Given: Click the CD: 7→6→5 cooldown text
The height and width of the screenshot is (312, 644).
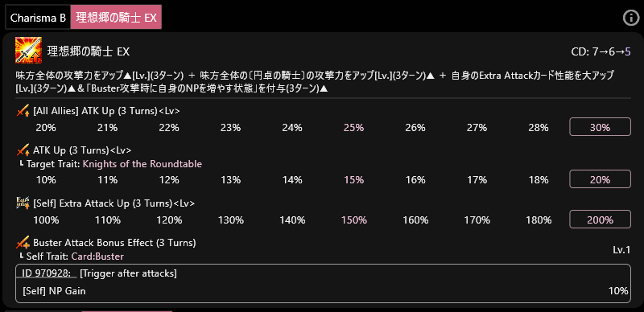Looking at the screenshot, I should [x=601, y=51].
